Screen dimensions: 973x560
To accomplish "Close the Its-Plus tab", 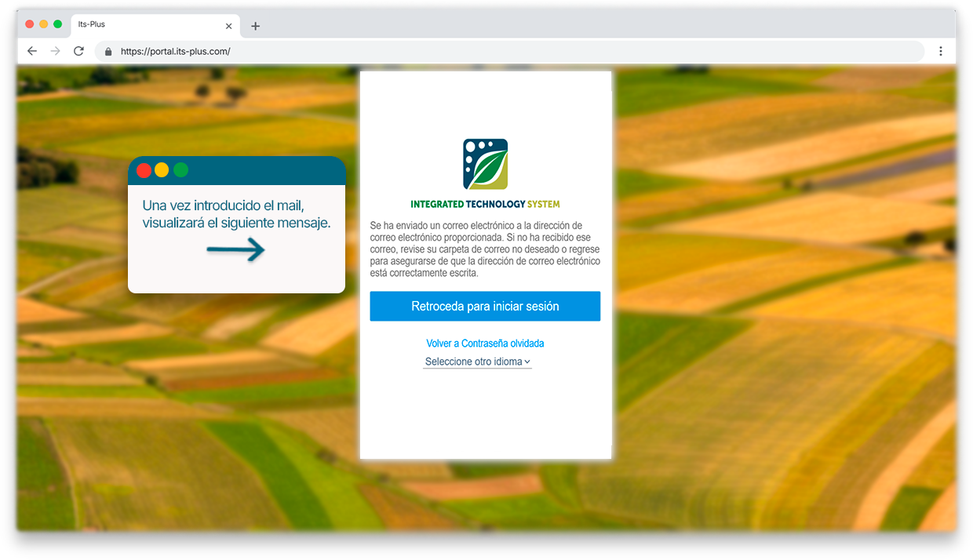I will coord(228,26).
